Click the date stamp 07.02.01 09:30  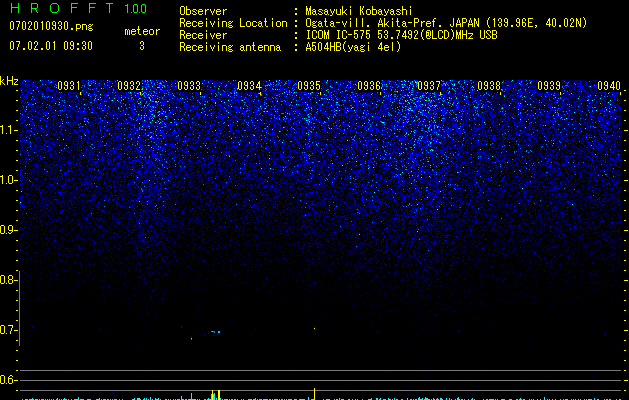[x=51, y=46]
